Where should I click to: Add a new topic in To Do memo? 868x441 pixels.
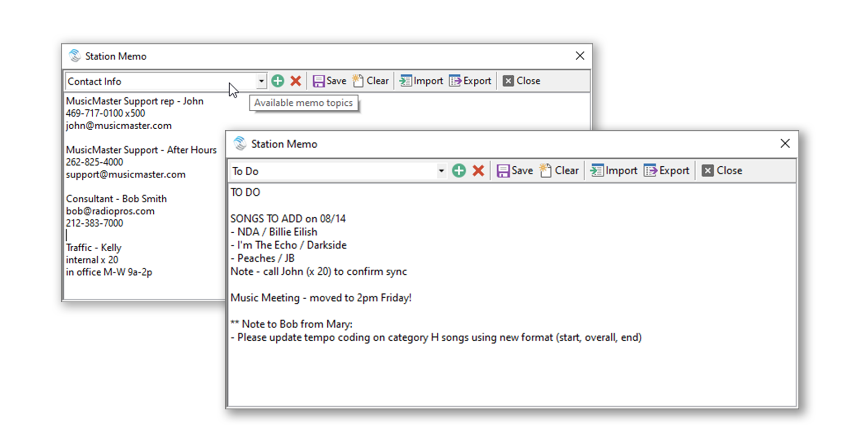coord(459,171)
